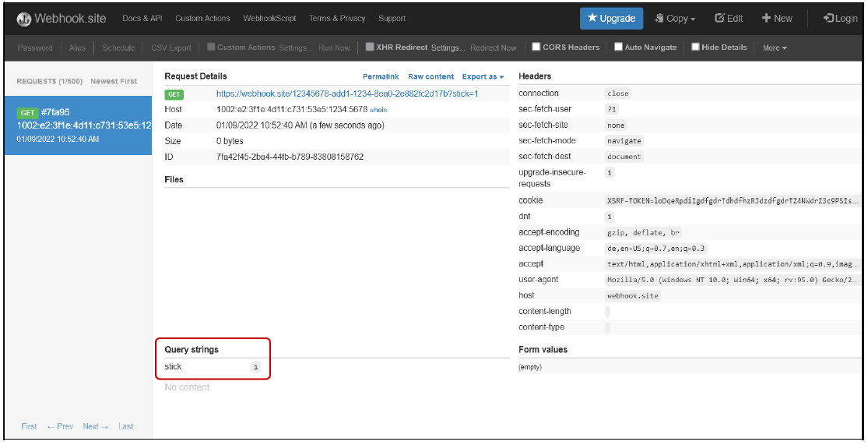
Task: Open WebhookScript page
Action: 269,18
